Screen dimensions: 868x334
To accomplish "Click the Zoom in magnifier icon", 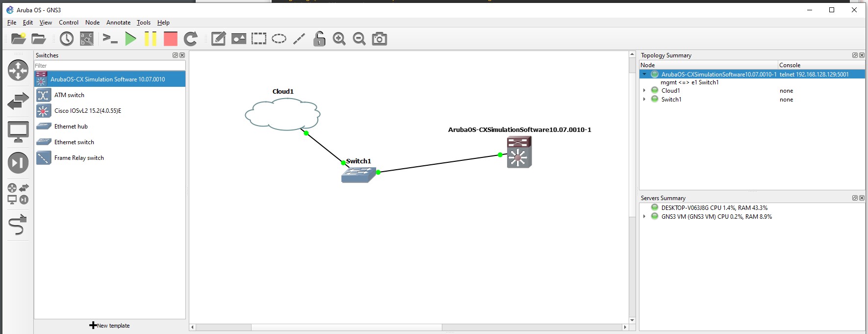I will click(339, 39).
